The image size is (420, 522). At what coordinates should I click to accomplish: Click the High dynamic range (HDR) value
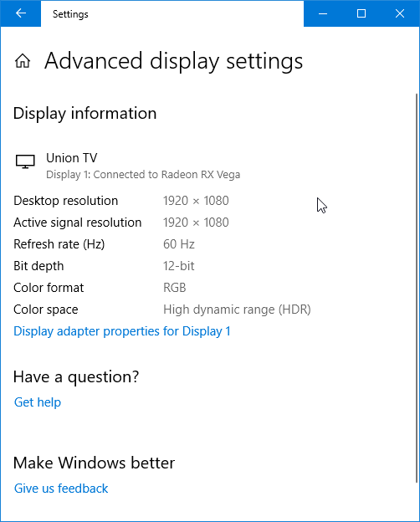point(237,310)
